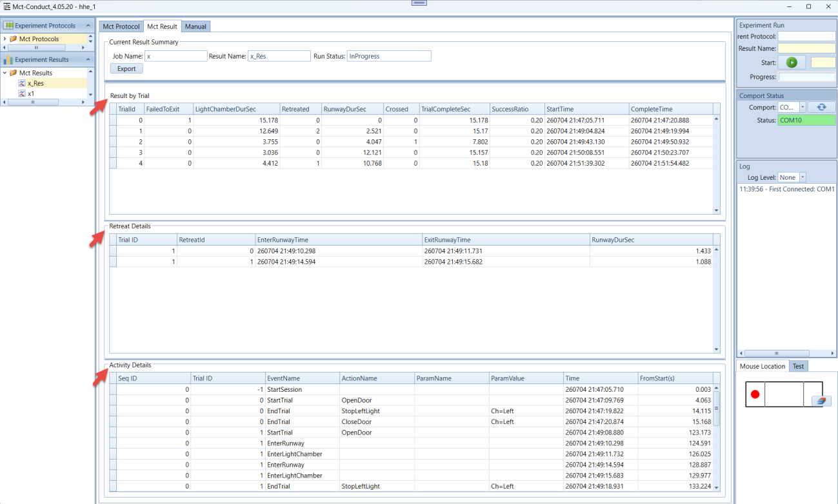Click the green COM10 status field
This screenshot has height=504, width=838.
[806, 120]
